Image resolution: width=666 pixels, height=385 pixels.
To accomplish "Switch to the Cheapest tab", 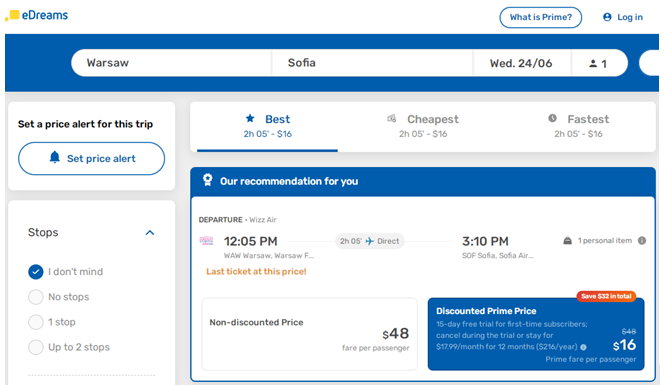I will (x=423, y=126).
